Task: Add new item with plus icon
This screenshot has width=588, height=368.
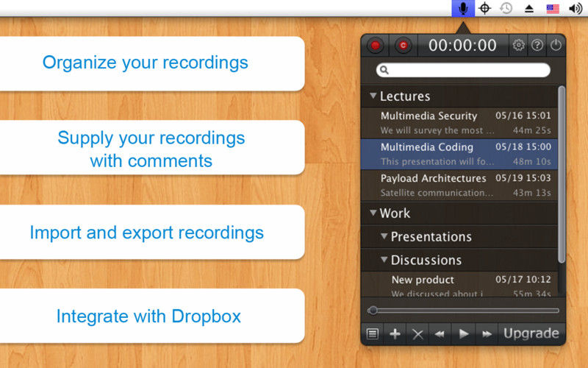Action: tap(395, 333)
